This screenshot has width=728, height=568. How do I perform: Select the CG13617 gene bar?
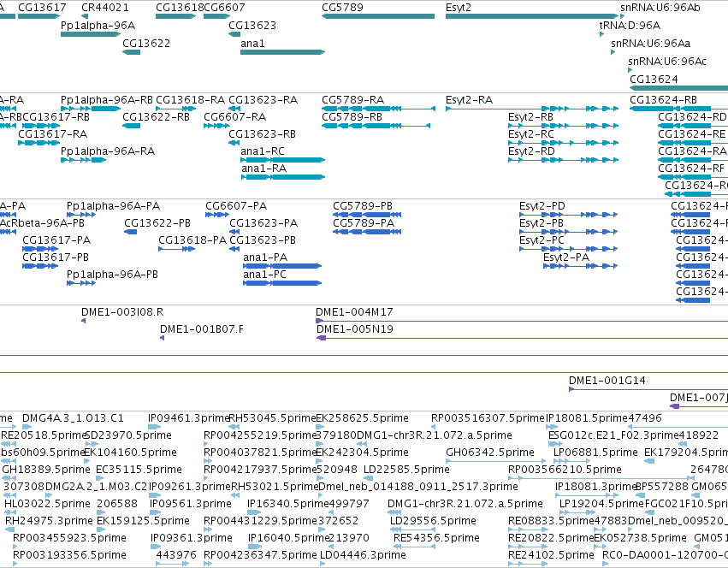(x=39, y=16)
